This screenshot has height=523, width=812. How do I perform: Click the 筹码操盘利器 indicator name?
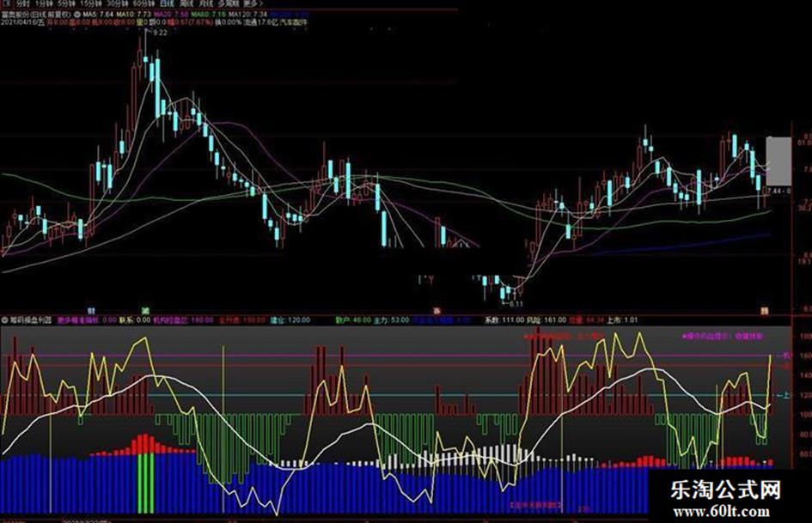pyautogui.click(x=31, y=320)
